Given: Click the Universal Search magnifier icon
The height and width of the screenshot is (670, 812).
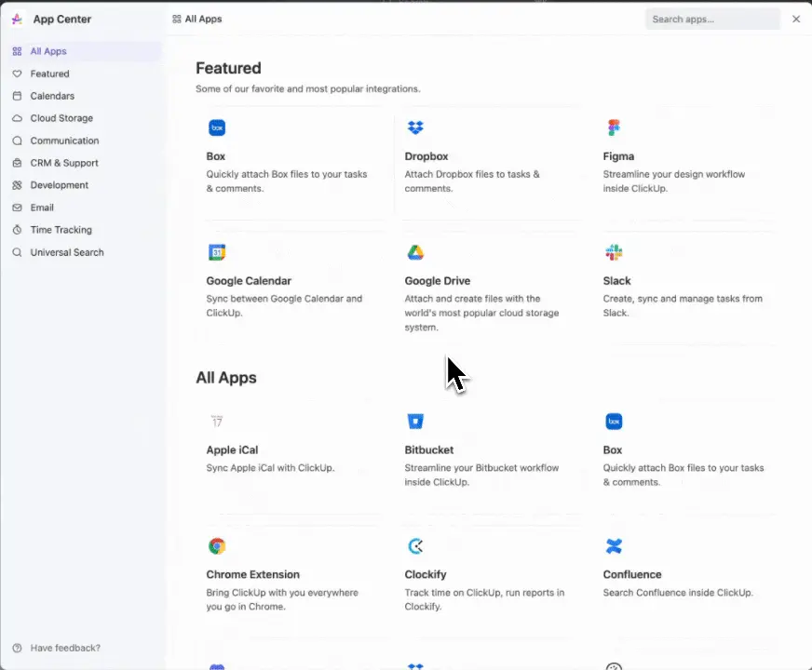Looking at the screenshot, I should [17, 252].
